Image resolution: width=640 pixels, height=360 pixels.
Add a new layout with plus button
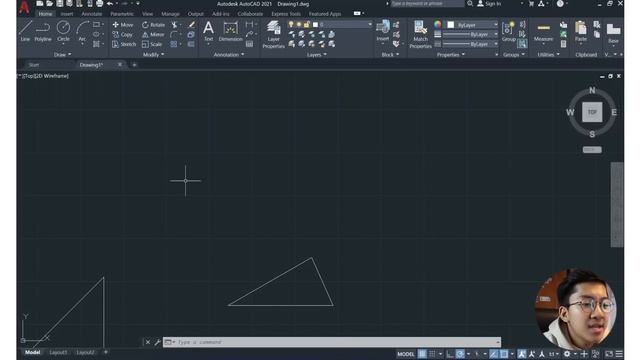(106, 352)
